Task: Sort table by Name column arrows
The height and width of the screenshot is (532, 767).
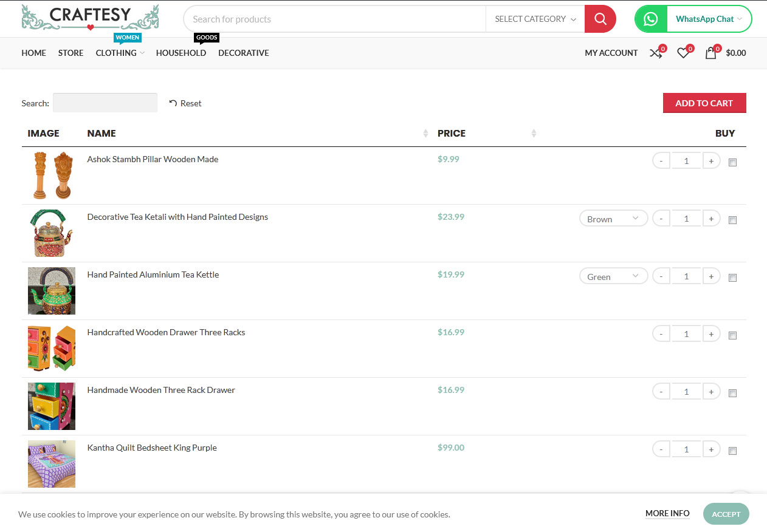Action: pos(425,134)
